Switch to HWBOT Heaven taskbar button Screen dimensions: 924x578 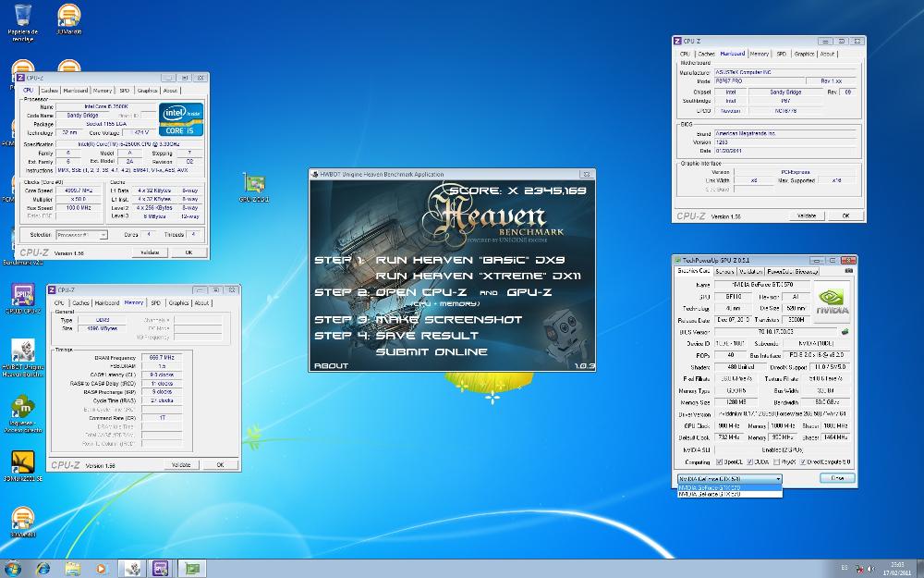[132, 569]
